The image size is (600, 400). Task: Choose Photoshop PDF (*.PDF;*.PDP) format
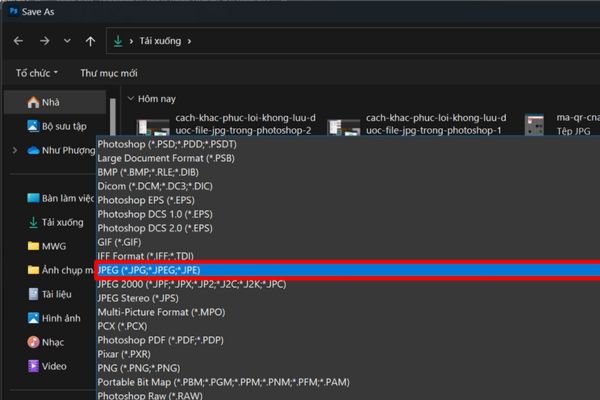tap(348, 340)
